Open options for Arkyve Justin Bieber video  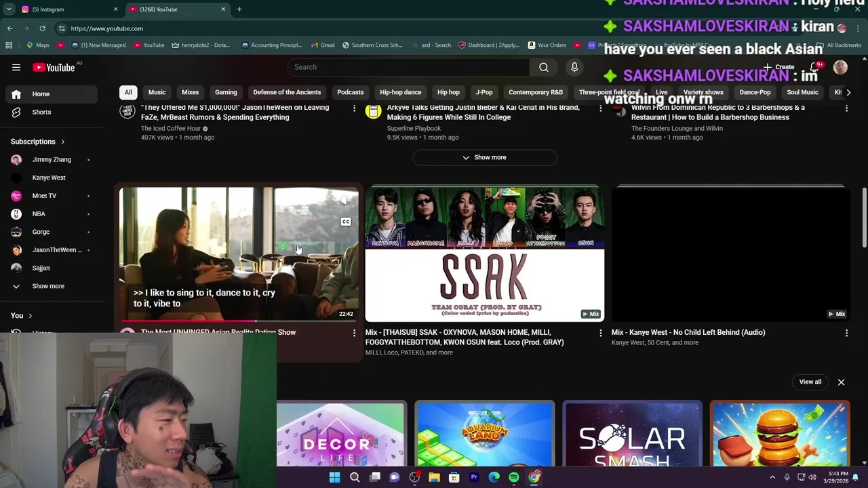coord(600,108)
